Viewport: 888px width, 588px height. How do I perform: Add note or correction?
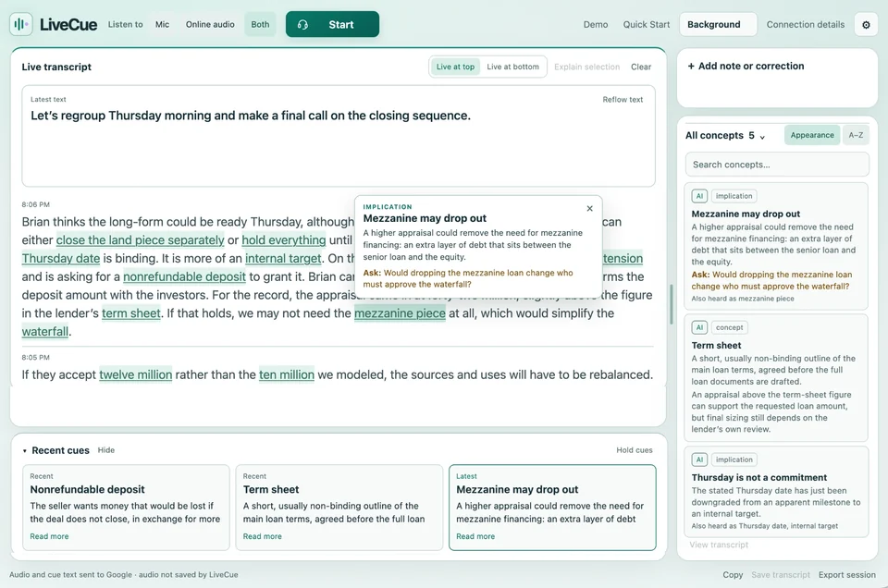(746, 67)
